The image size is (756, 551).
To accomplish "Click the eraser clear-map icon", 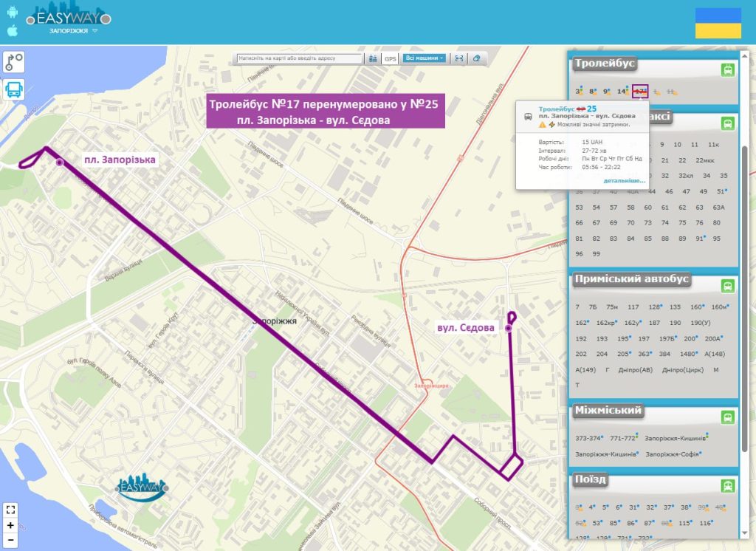I will tap(477, 58).
